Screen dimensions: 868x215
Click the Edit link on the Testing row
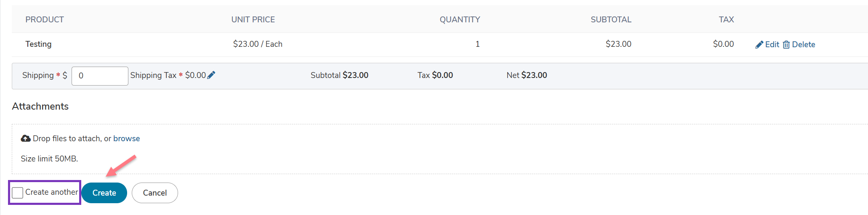point(772,44)
